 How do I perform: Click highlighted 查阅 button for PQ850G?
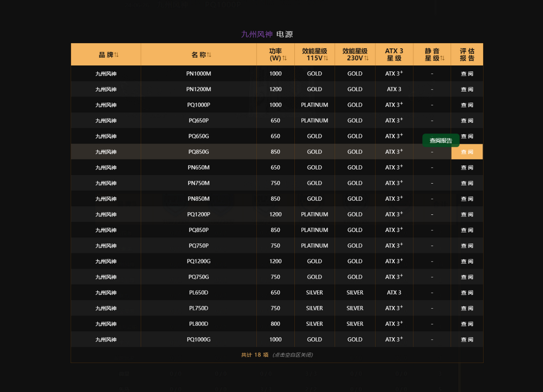(467, 152)
